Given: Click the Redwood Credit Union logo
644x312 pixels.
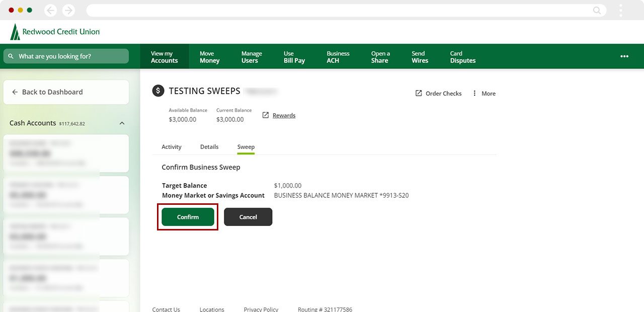Looking at the screenshot, I should (55, 32).
